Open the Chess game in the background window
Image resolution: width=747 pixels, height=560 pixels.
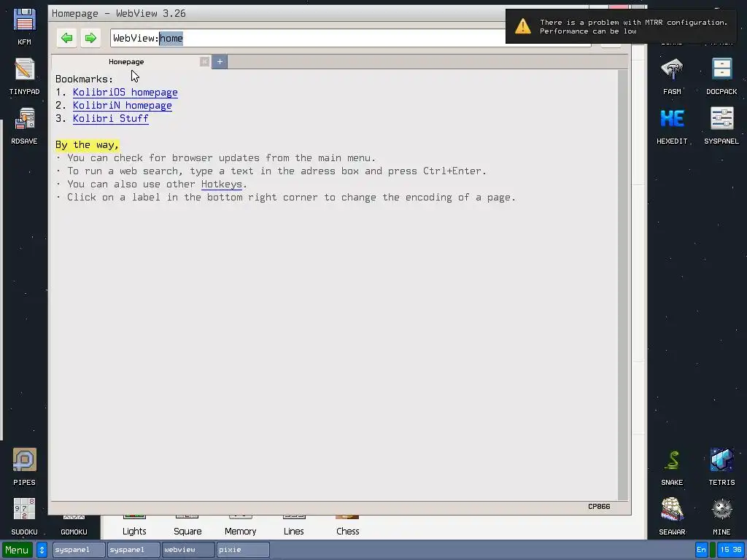click(x=348, y=526)
